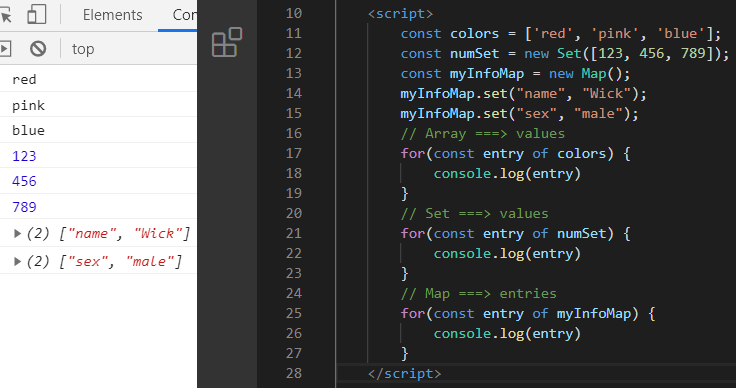Toggle the device toolbar icon
Viewport: 736px width, 388px height.
click(x=37, y=14)
